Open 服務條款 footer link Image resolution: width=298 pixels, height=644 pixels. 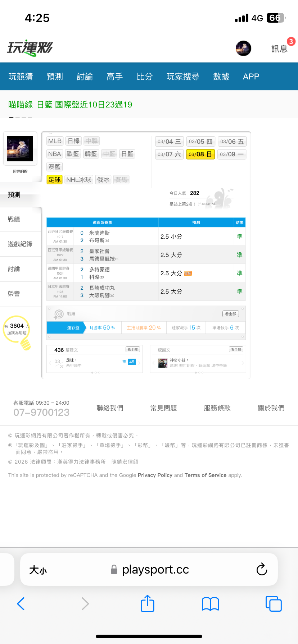point(217,408)
